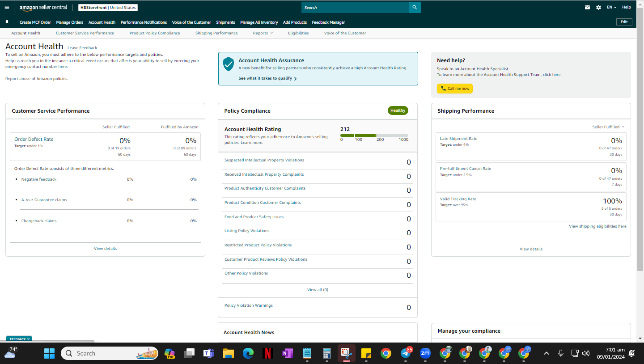Open Add Products in the nav bar
Image resolution: width=644 pixels, height=364 pixels.
point(295,22)
